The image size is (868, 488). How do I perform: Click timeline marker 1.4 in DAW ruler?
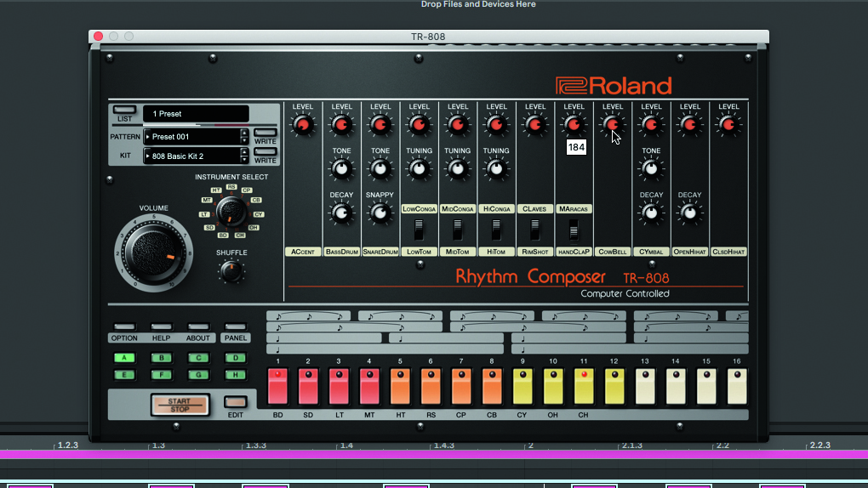346,445
